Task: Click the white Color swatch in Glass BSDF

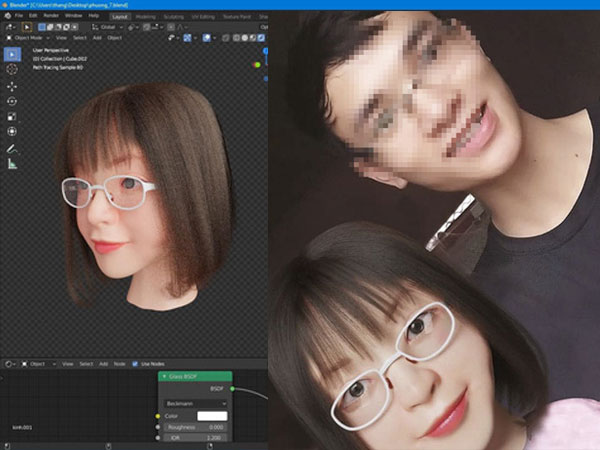Action: pos(212,416)
